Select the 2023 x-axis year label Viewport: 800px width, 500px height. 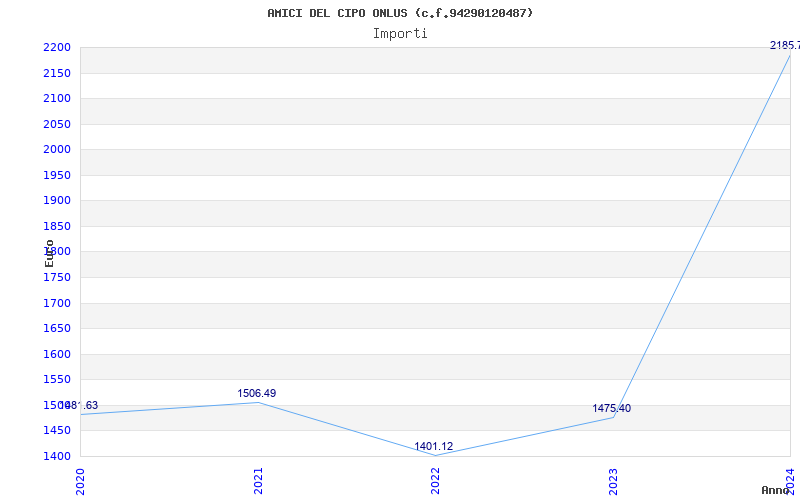point(613,481)
